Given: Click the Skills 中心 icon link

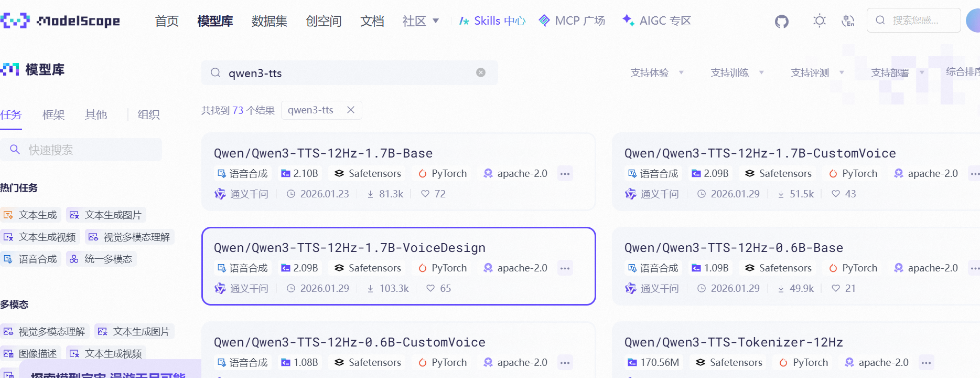Looking at the screenshot, I should tap(464, 21).
